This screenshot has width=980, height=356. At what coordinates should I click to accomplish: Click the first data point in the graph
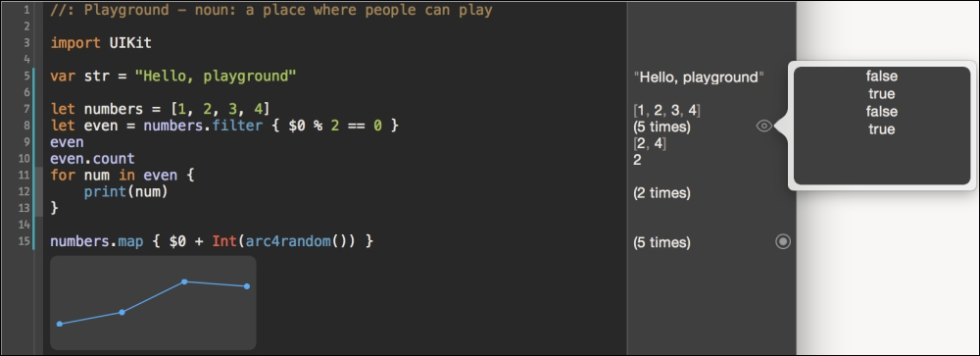click(x=60, y=324)
